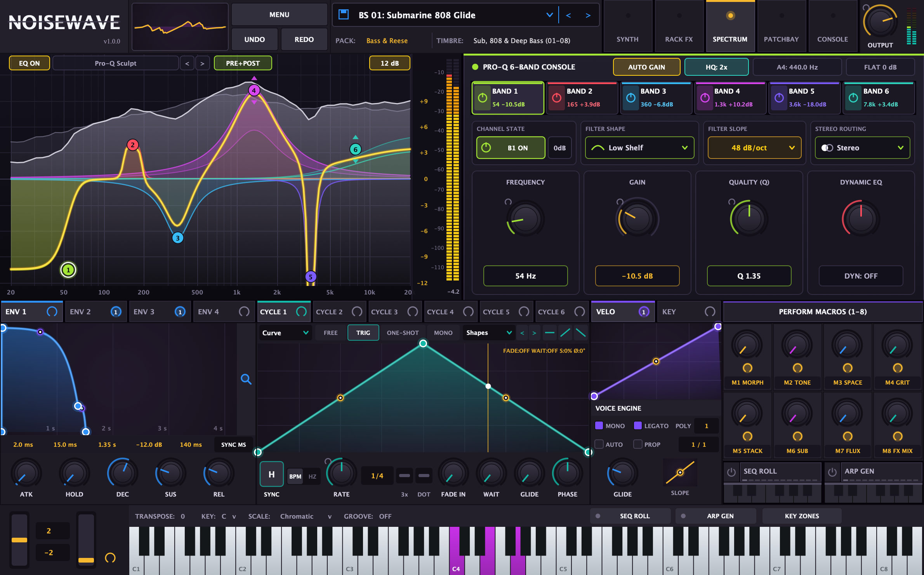The width and height of the screenshot is (924, 575).
Task: Toggle Band 3 power icon
Action: [x=631, y=98]
